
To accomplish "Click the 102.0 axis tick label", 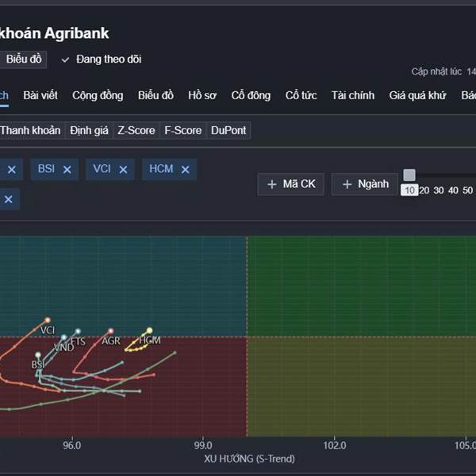I will [x=335, y=445].
